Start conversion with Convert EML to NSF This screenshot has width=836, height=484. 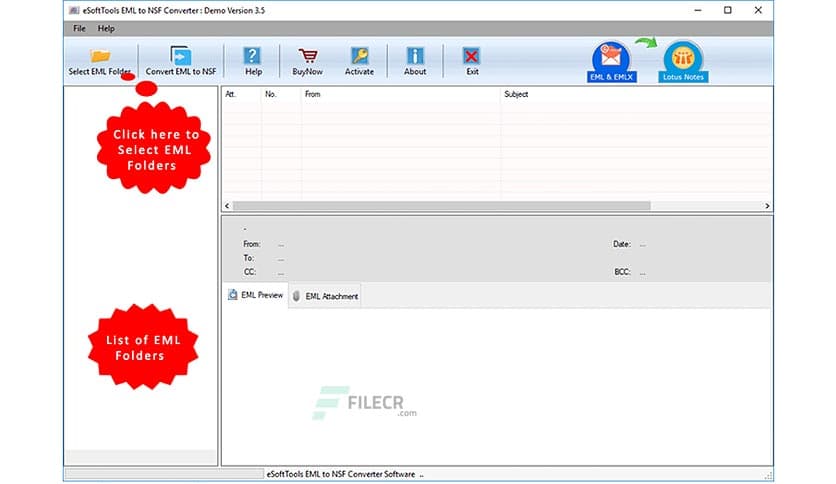181,61
